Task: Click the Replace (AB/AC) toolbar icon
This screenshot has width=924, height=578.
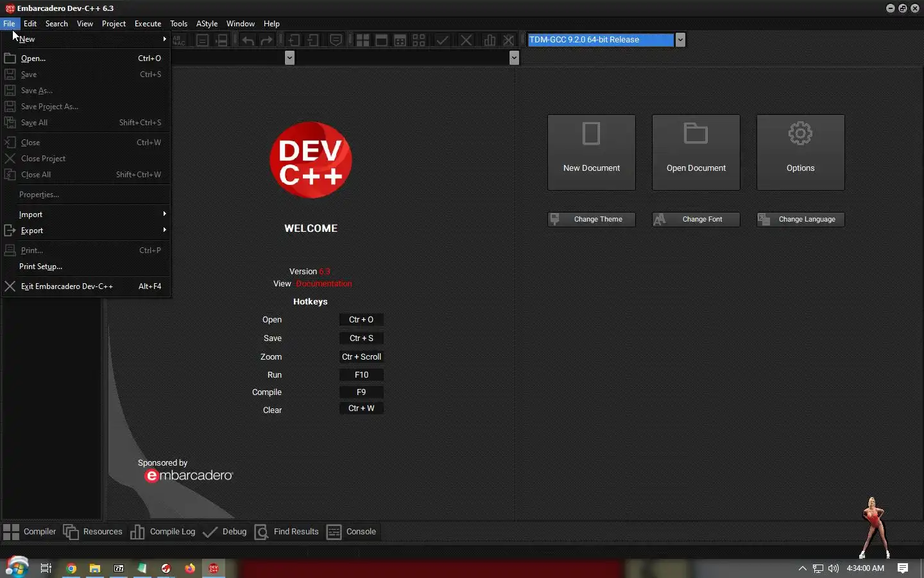Action: coord(179,40)
